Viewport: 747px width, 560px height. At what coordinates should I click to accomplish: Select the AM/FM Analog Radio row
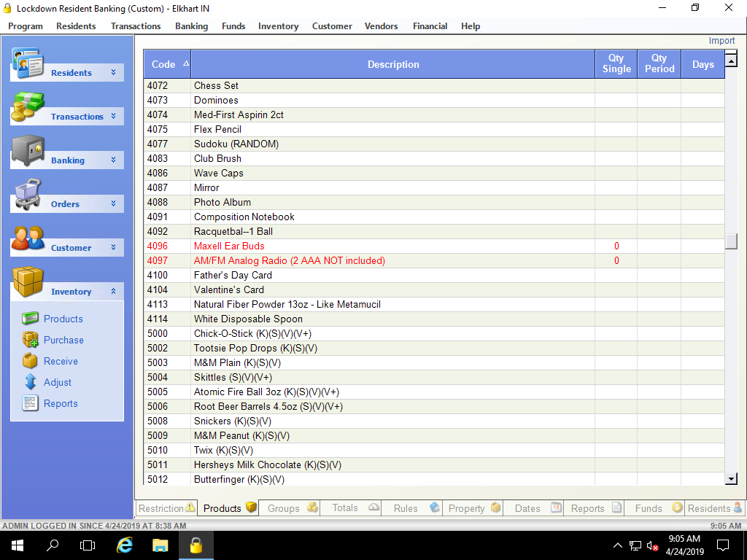pos(434,260)
